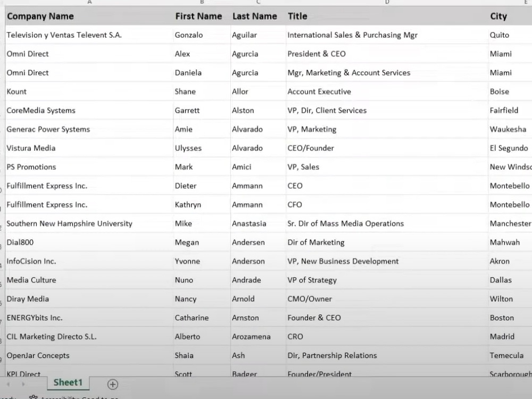
Task: Select 'Sr. Dir of Mass Media Operations' cell
Action: click(387, 223)
